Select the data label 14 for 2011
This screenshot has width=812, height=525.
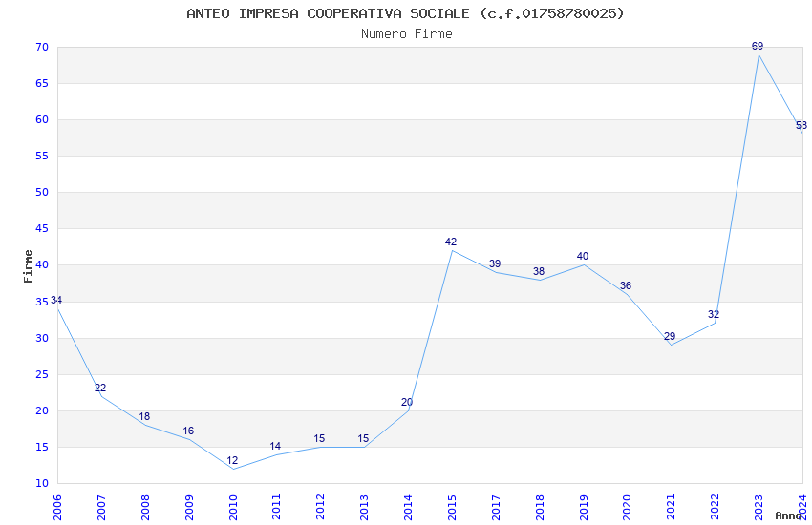tap(275, 446)
